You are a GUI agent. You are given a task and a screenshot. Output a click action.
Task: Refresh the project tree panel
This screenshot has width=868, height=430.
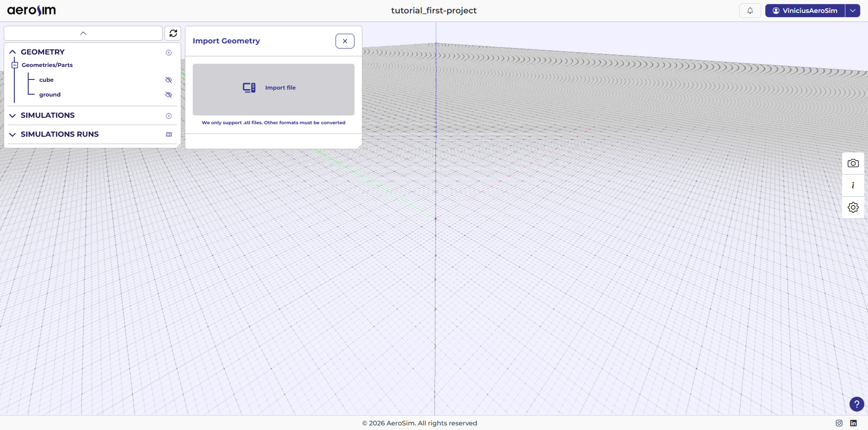173,33
